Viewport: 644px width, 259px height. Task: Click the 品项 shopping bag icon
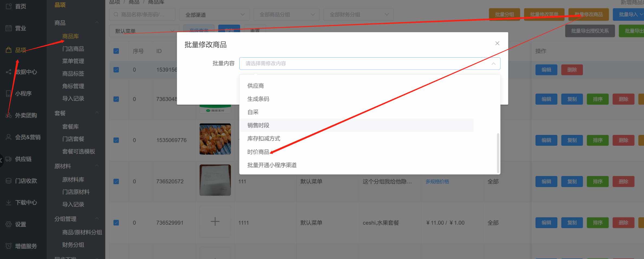click(9, 50)
